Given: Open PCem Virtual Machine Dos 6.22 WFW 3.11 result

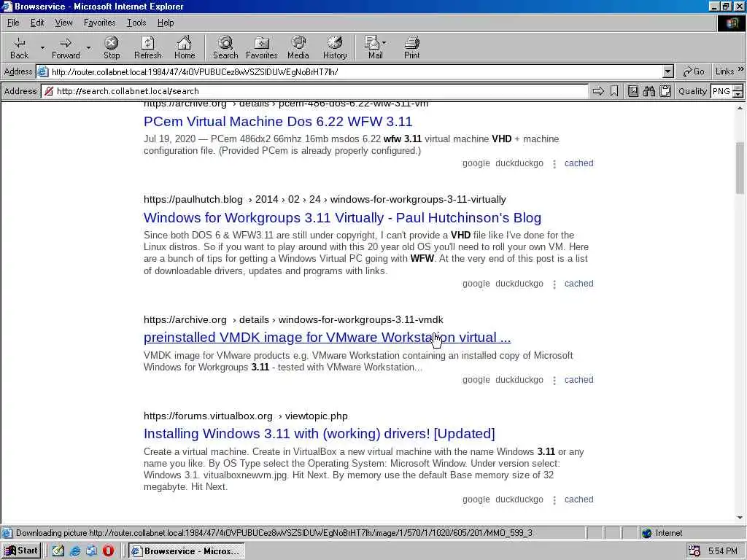Looking at the screenshot, I should (x=278, y=122).
